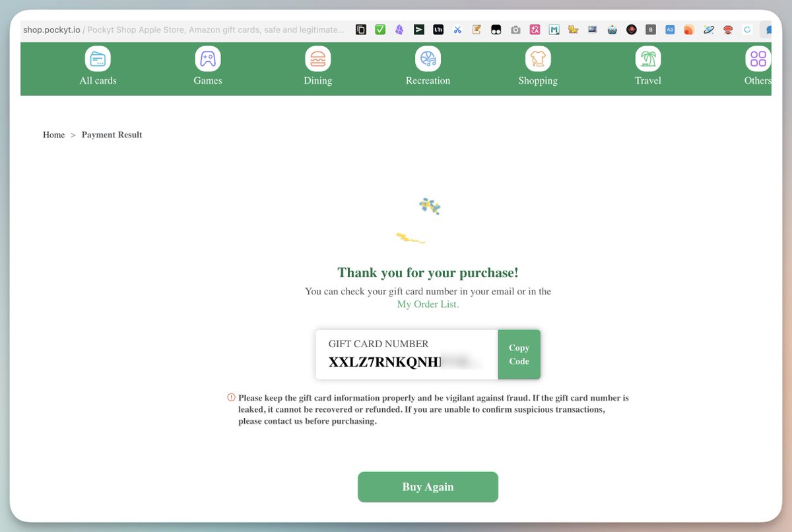Image resolution: width=792 pixels, height=532 pixels.
Task: Click the red fraud warning exclamation icon
Action: point(231,397)
